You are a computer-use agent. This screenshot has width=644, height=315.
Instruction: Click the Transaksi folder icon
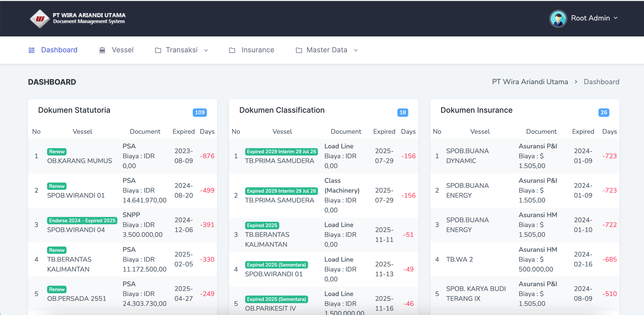pos(158,50)
